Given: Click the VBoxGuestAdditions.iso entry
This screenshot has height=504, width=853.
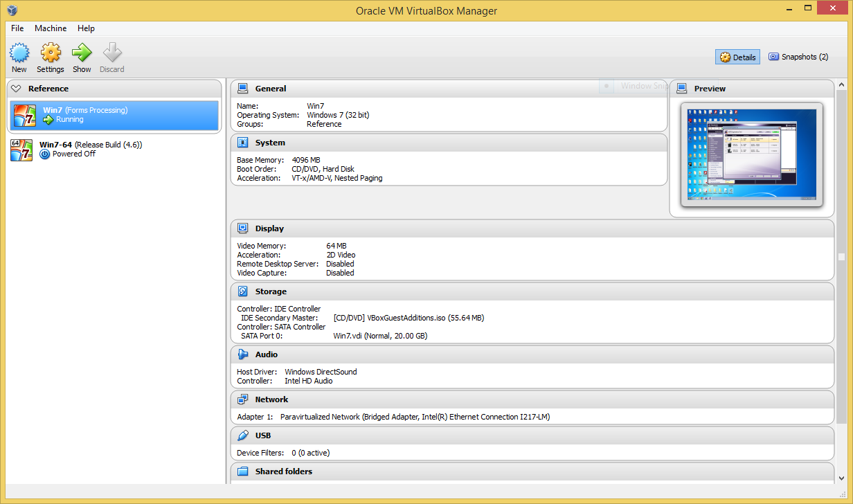Looking at the screenshot, I should point(408,318).
